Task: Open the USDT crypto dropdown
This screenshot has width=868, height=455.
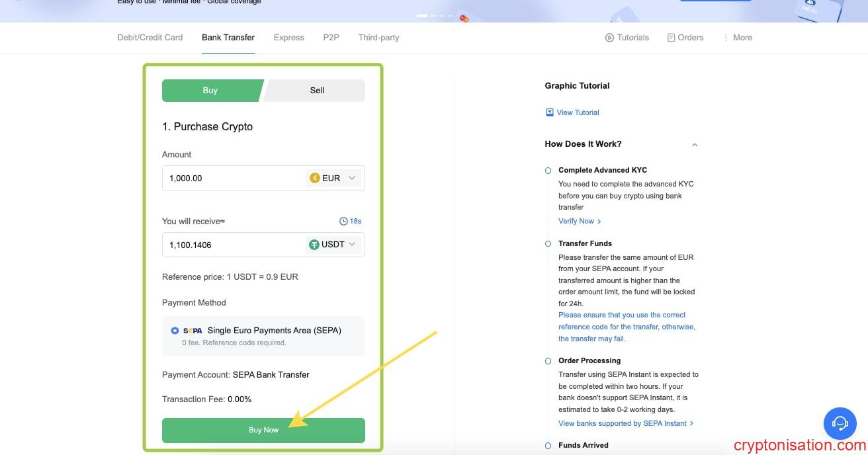Action: click(352, 245)
